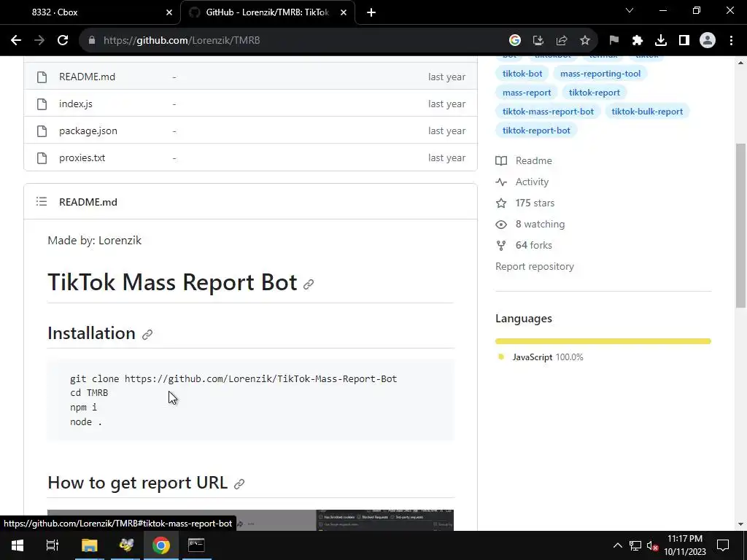Open the notification center icon

click(723, 545)
